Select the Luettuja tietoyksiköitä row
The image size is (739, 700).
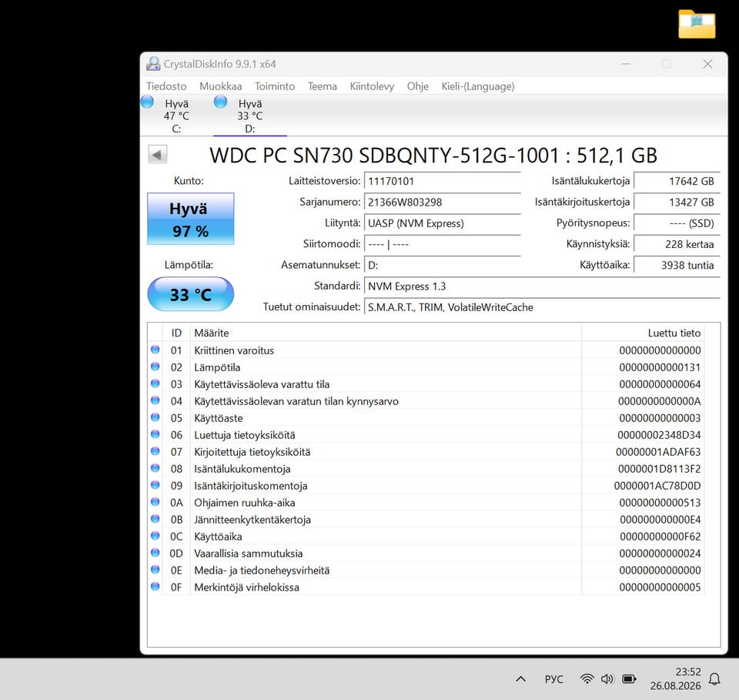(x=426, y=435)
